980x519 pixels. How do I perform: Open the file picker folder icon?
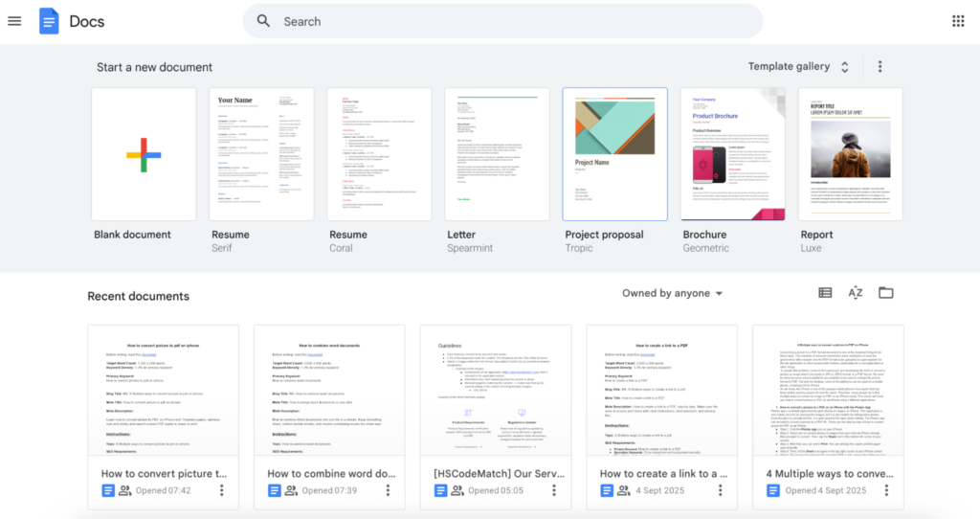(x=885, y=293)
